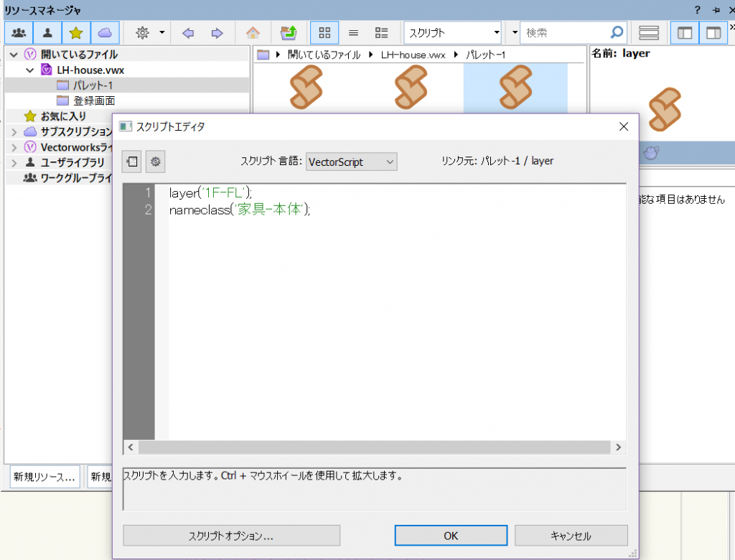The height and width of the screenshot is (560, 735).
Task: Toggle the user library filter icon
Action: point(47,32)
